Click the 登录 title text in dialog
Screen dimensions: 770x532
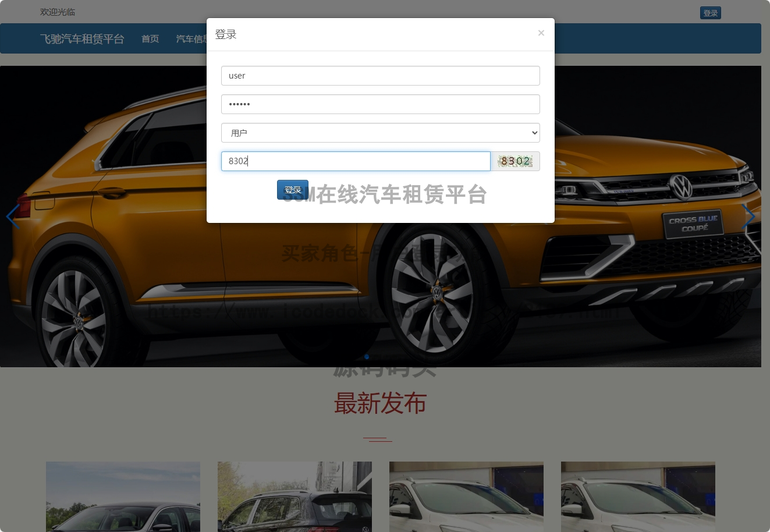(x=226, y=34)
